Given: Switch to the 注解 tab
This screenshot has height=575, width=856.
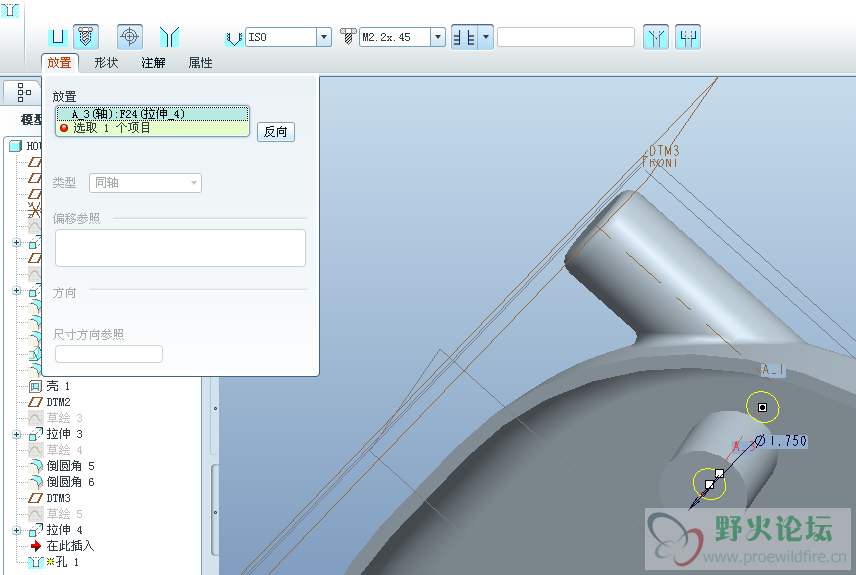Looking at the screenshot, I should [153, 63].
